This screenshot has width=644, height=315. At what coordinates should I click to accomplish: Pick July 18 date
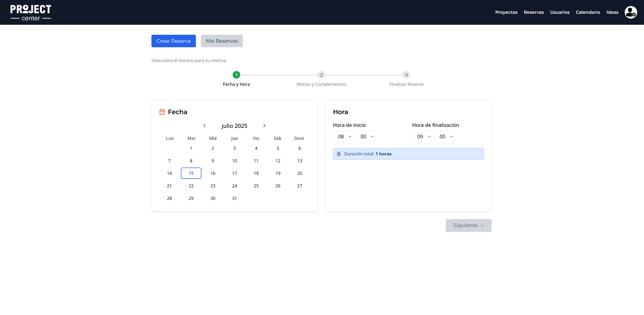coord(256,173)
